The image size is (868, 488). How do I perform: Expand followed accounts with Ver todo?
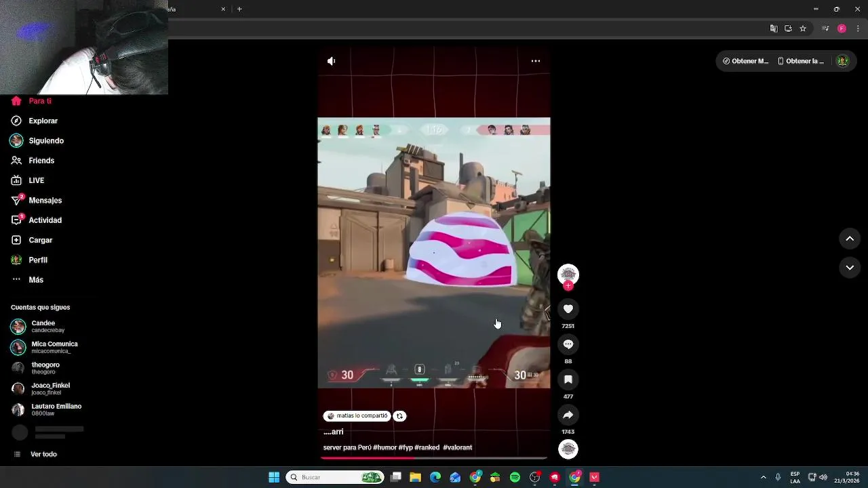[x=35, y=454]
